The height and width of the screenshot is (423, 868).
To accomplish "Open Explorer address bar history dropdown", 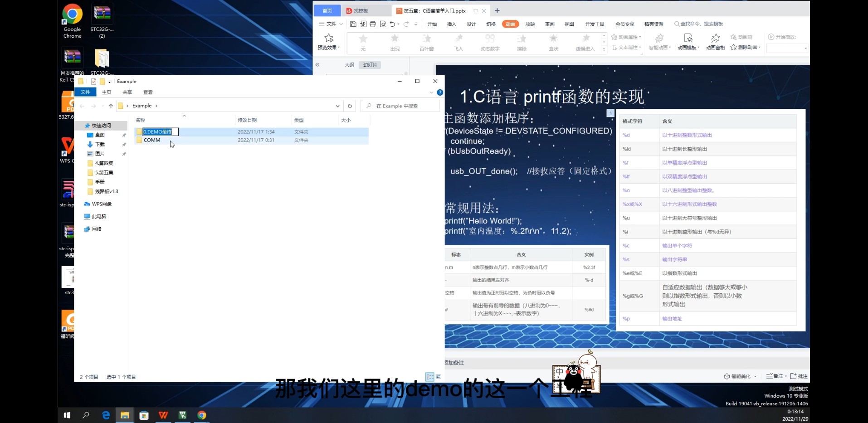I will [337, 106].
